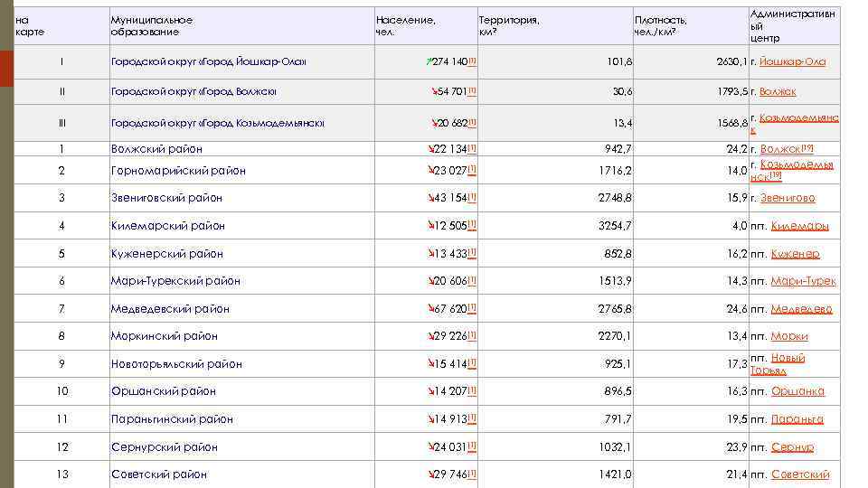Click the red down arrow beside 54 701
Viewport: 868px width, 488px height.
pos(432,91)
